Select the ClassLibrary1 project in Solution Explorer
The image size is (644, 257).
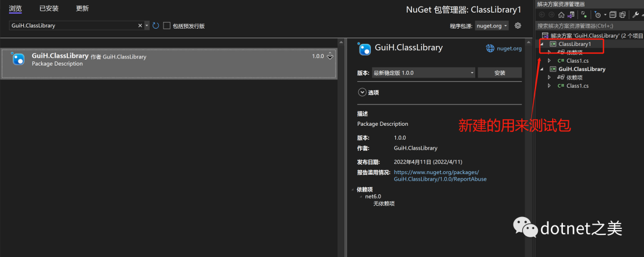tap(575, 44)
